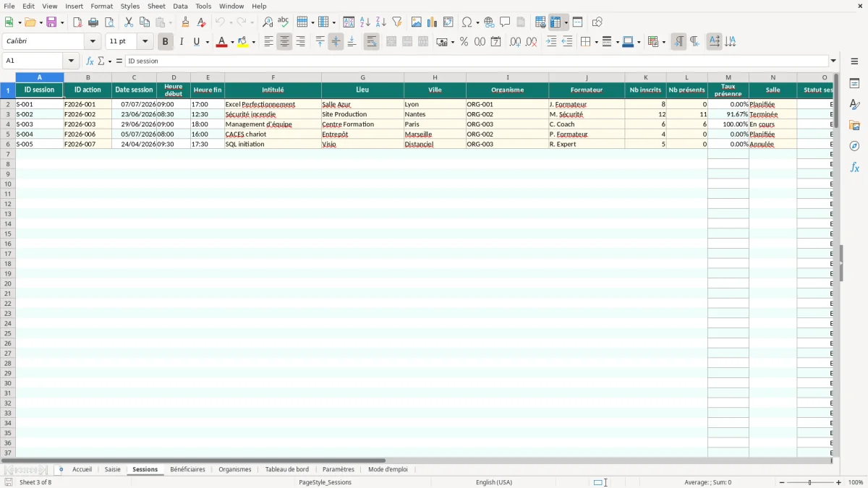The width and height of the screenshot is (868, 488).
Task: Sort descending Z to A
Action: [x=381, y=22]
